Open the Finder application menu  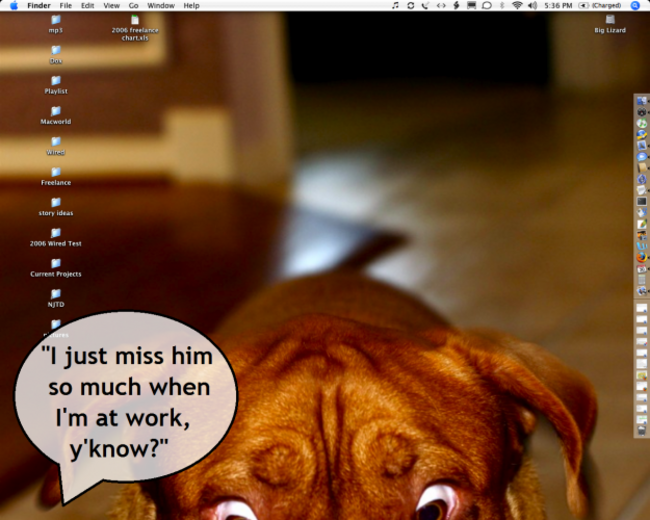pyautogui.click(x=39, y=5)
